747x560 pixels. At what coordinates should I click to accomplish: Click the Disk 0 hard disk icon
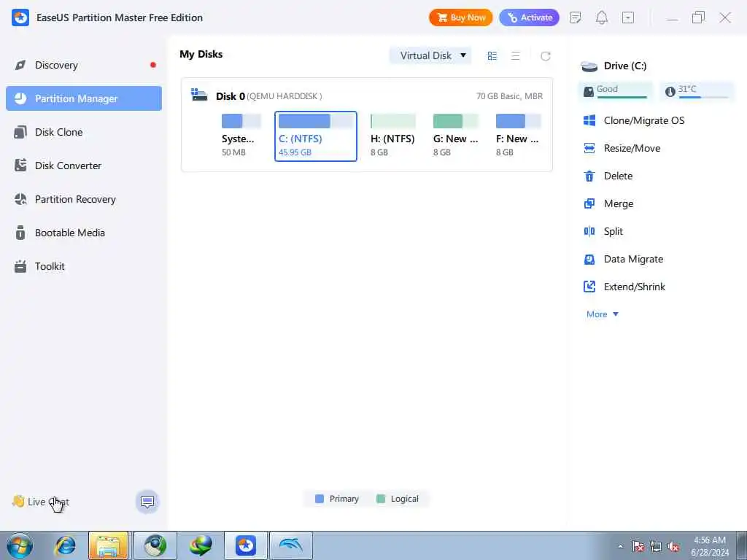click(199, 95)
